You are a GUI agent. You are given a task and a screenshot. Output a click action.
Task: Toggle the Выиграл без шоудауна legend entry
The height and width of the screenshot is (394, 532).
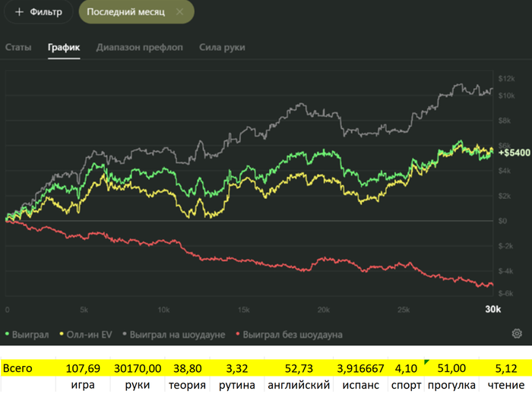pyautogui.click(x=289, y=335)
